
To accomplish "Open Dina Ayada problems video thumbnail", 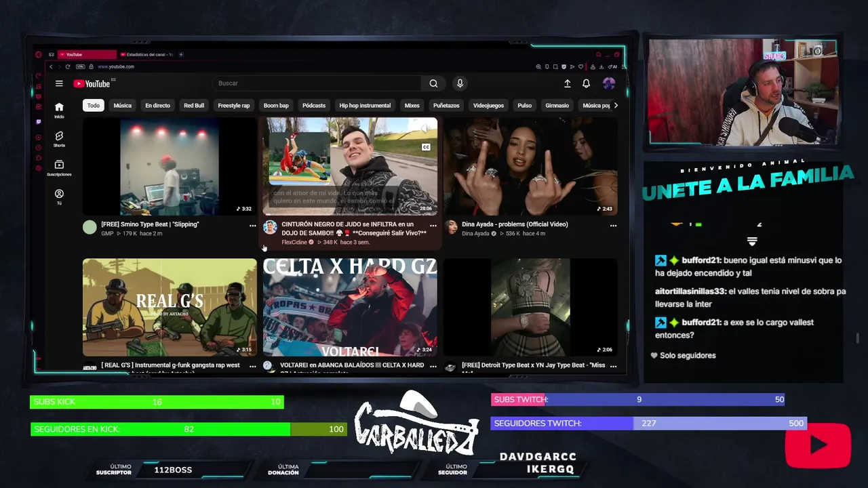I will tap(530, 166).
